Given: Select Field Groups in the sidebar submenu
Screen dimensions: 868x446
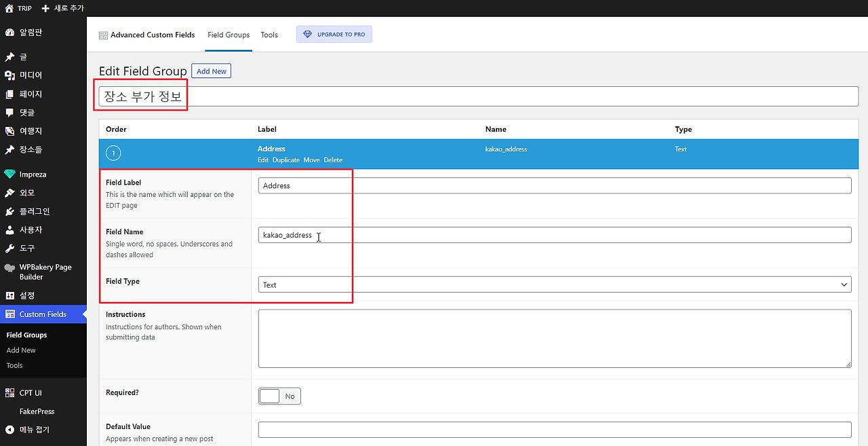Looking at the screenshot, I should (26, 335).
